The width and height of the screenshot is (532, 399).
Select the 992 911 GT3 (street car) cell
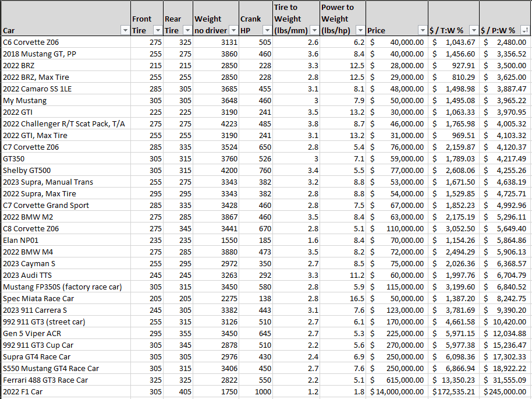pos(66,322)
